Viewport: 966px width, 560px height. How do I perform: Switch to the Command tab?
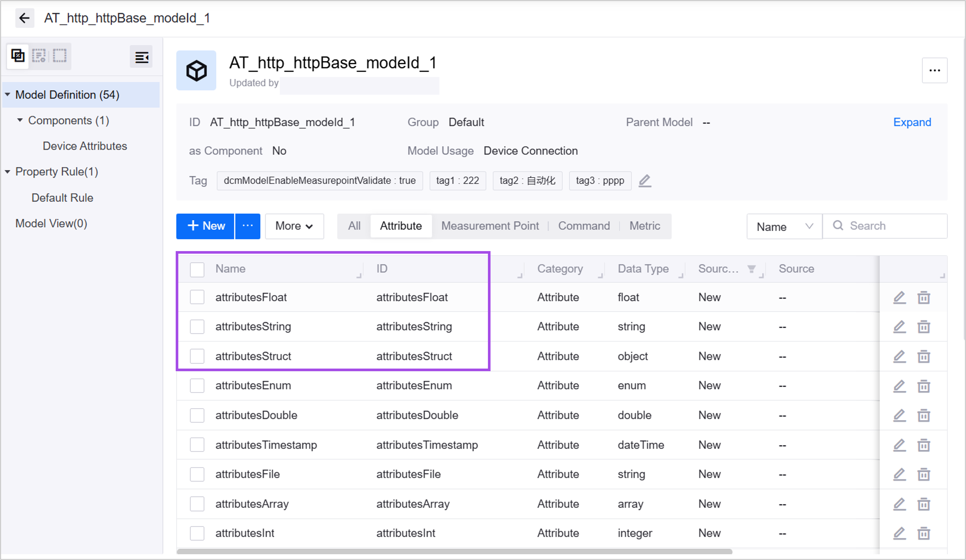(x=583, y=226)
